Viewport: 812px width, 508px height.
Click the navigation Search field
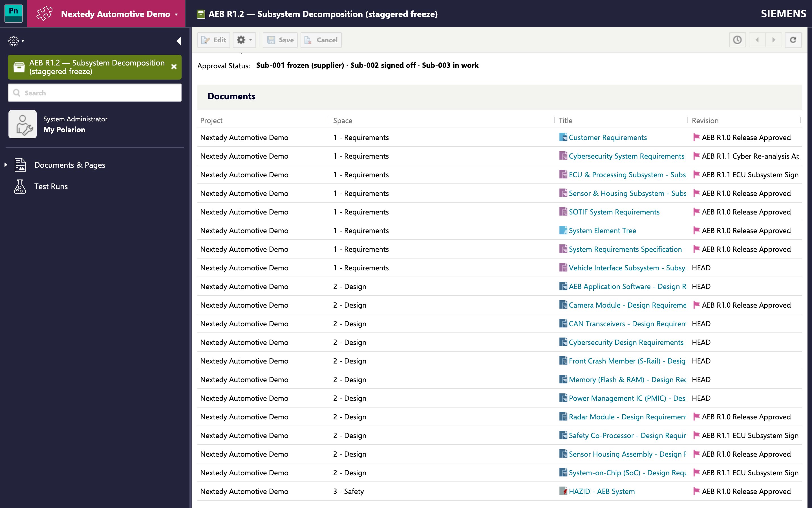click(x=95, y=93)
